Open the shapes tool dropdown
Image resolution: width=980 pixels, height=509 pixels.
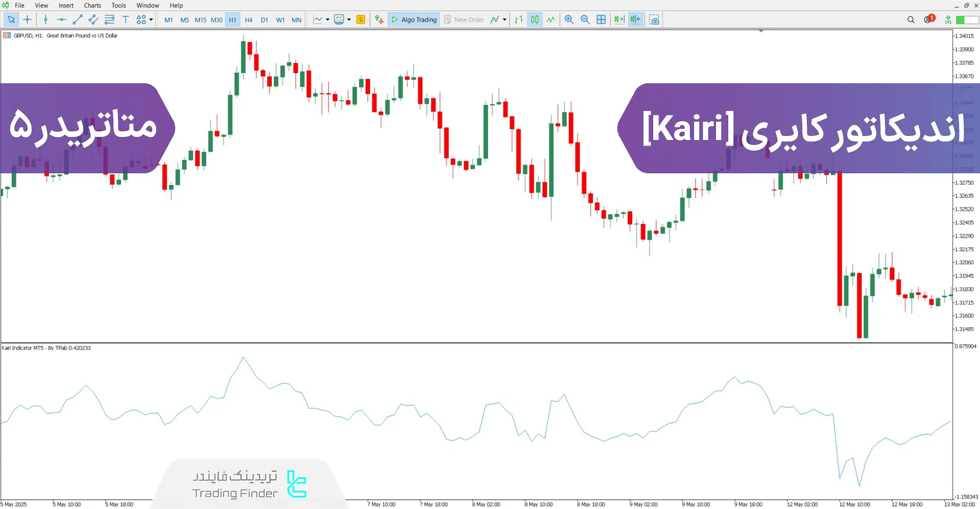[151, 19]
